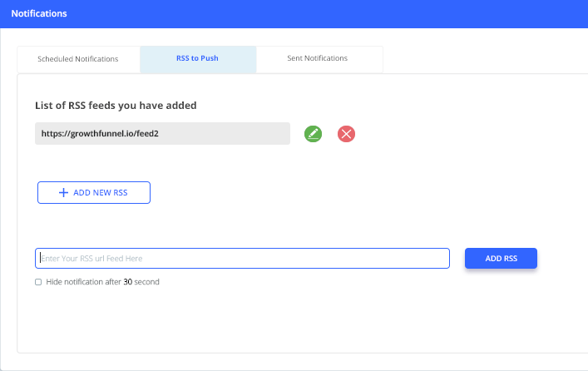Click the 'List of RSS feeds' heading
The height and width of the screenshot is (371, 588).
pos(116,106)
